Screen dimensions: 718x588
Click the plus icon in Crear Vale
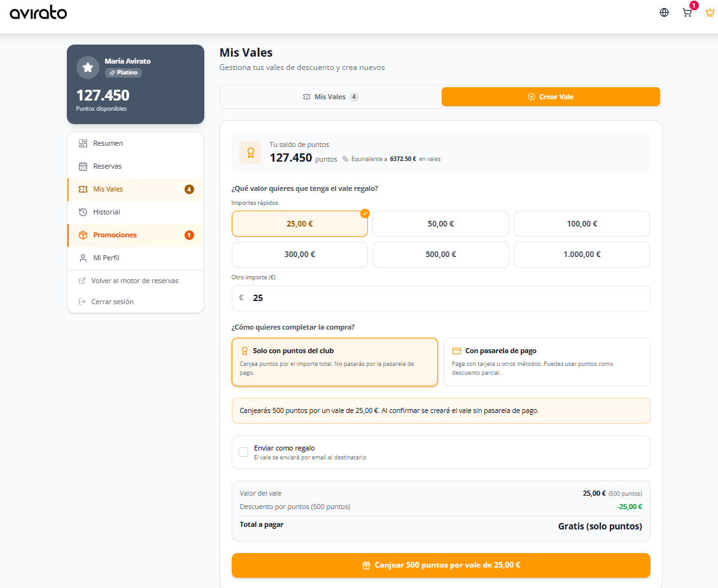click(x=531, y=97)
